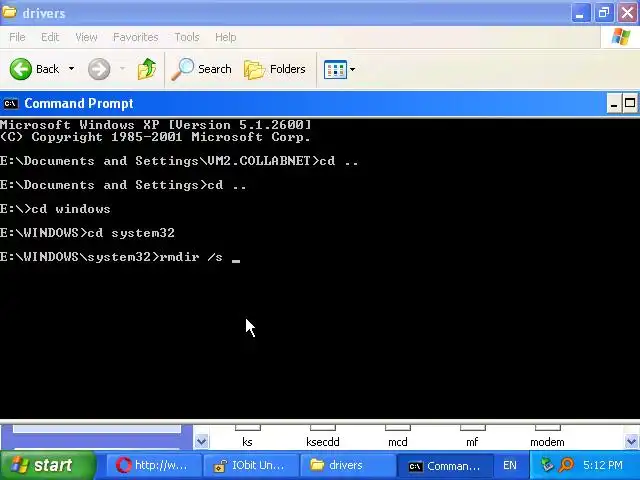The height and width of the screenshot is (480, 640).
Task: Switch to IObit Uninstaller taskbar button
Action: (x=250, y=465)
